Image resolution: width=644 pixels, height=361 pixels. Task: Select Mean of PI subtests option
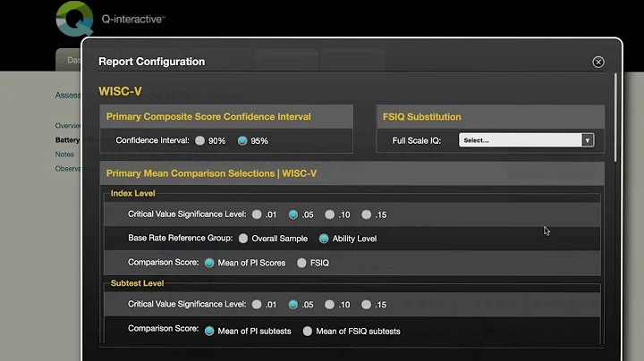tap(209, 331)
